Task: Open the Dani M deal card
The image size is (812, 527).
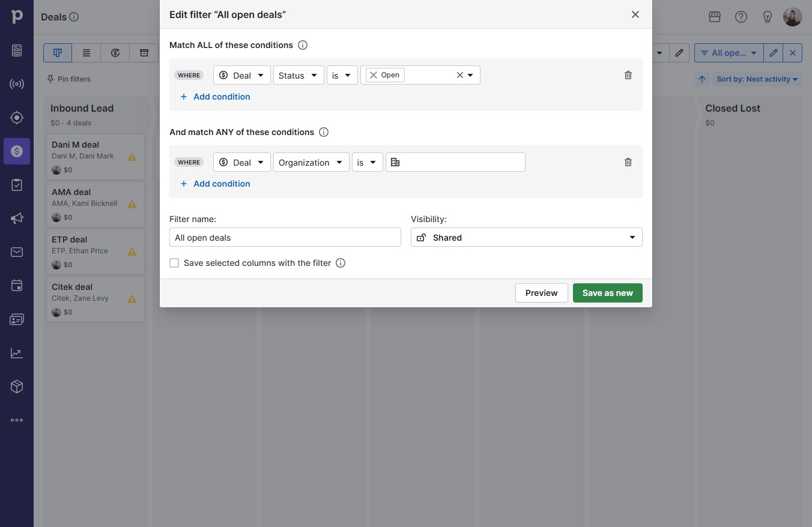Action: point(95,157)
